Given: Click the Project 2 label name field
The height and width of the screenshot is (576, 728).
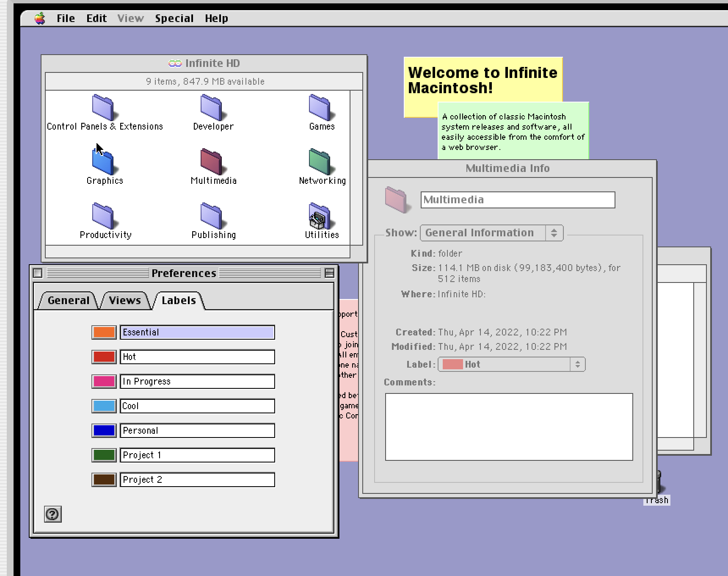Looking at the screenshot, I should pos(198,480).
